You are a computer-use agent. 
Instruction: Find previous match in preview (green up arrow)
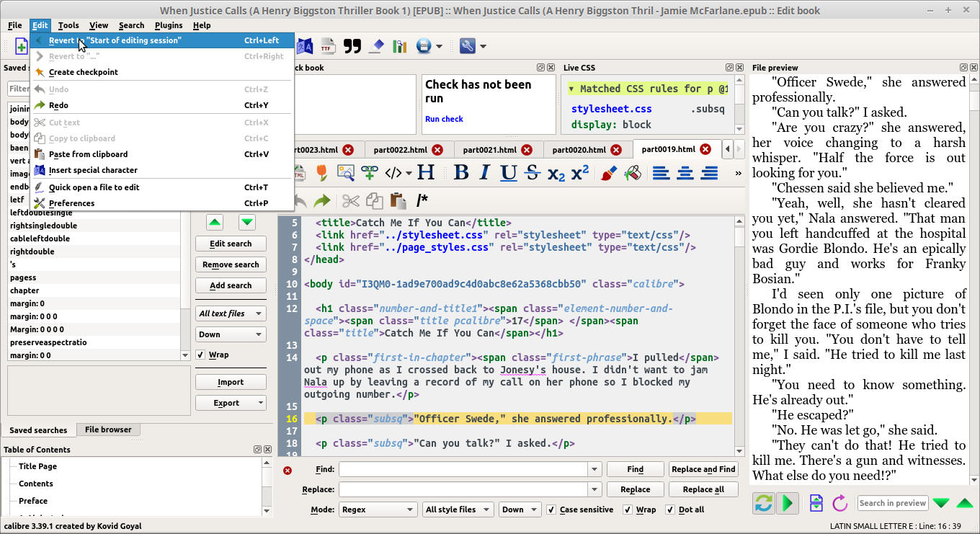click(965, 503)
